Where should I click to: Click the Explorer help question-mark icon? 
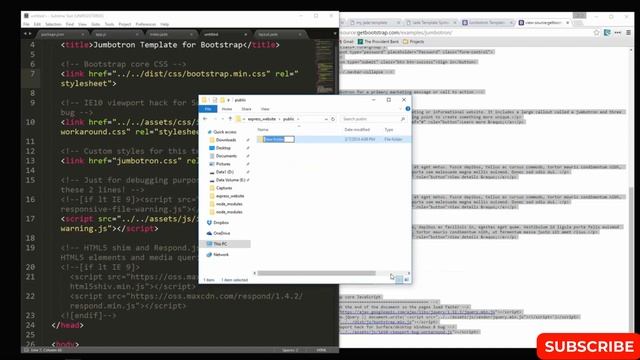[x=407, y=109]
